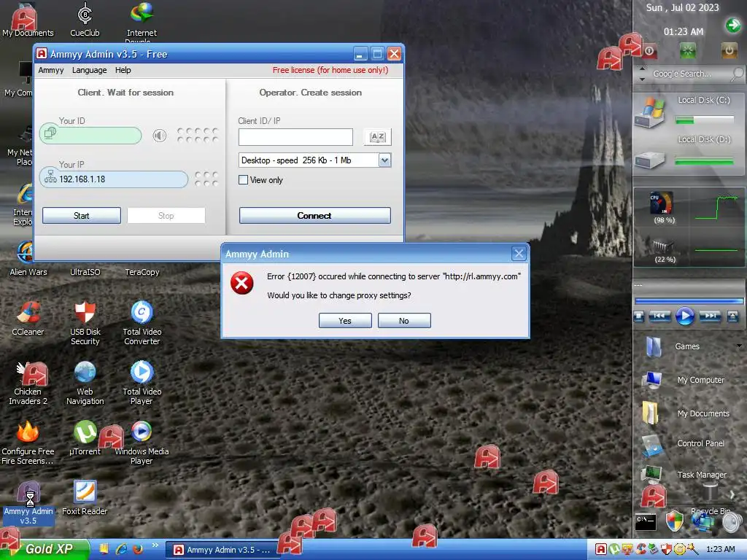This screenshot has height=560, width=747.
Task: Expand the Desktop speed dropdown
Action: click(x=384, y=160)
